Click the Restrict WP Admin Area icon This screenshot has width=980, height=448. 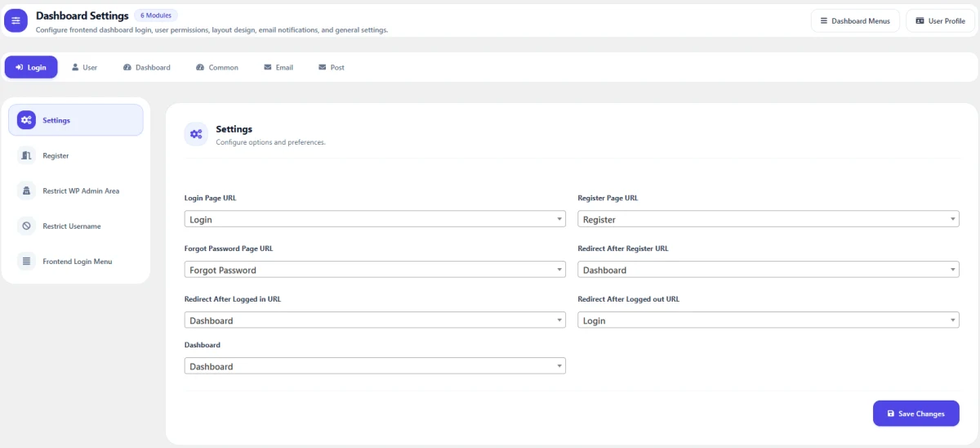coord(27,190)
